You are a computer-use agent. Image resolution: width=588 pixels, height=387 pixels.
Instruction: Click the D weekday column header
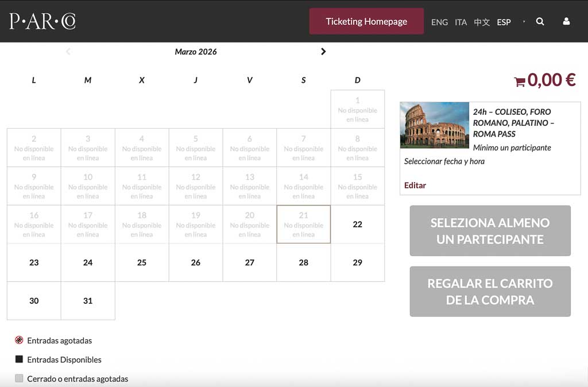tap(357, 80)
